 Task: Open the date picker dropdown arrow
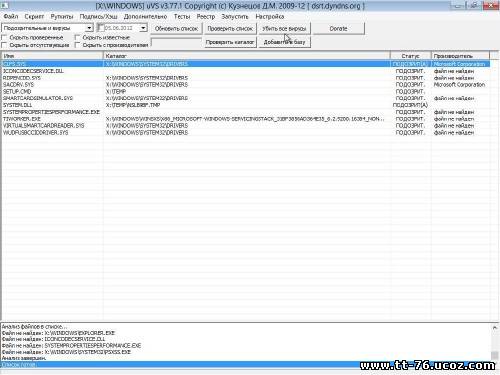point(143,28)
